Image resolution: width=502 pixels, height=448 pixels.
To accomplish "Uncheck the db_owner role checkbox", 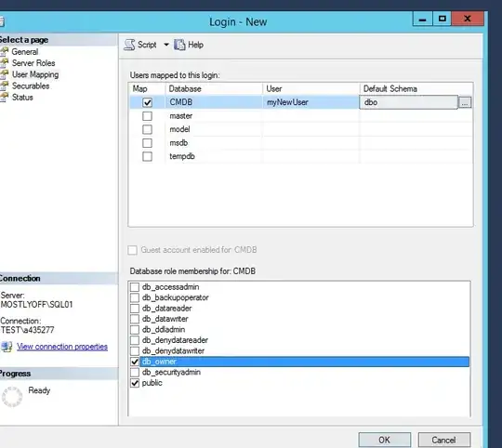I will [x=135, y=362].
